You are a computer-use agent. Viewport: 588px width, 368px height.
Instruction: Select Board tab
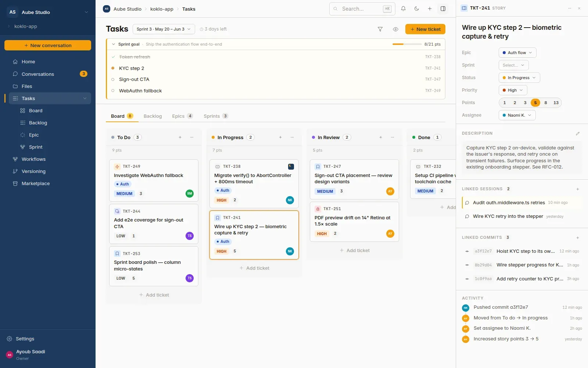pyautogui.click(x=122, y=116)
